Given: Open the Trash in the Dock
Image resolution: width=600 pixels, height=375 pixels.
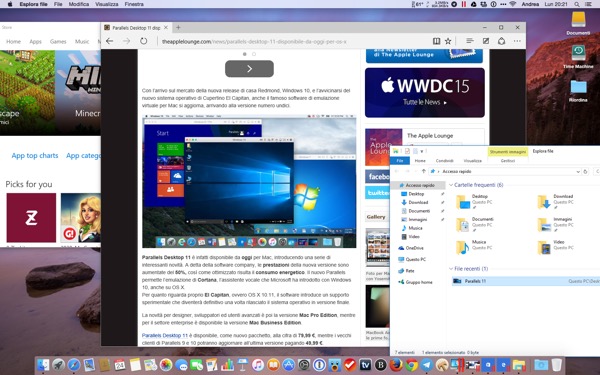Looking at the screenshot, I should (x=557, y=365).
